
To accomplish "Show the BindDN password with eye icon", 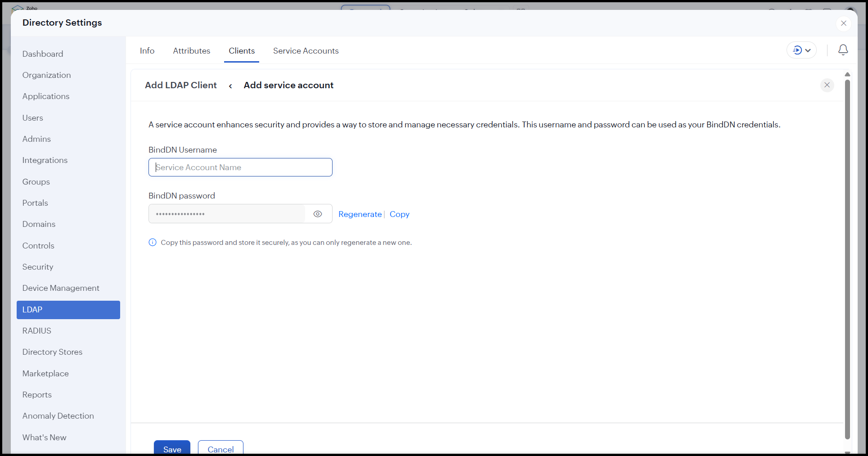I will coord(318,214).
